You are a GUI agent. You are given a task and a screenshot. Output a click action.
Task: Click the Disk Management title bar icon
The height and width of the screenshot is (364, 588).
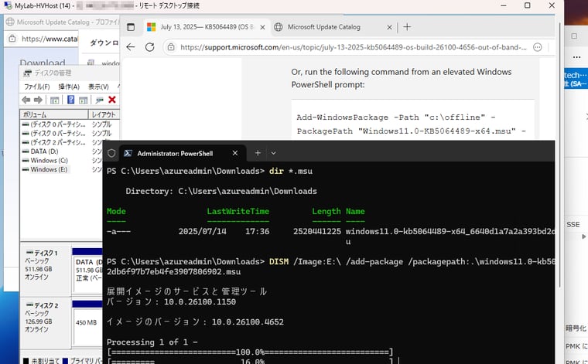coord(27,73)
